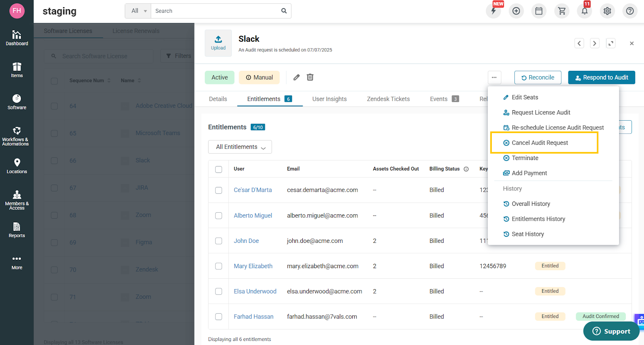Open Members & Access section
Viewport: 644px width, 345px height.
[17, 200]
